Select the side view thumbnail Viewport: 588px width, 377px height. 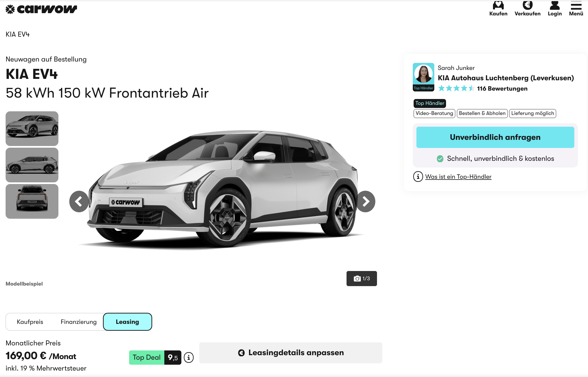click(32, 165)
